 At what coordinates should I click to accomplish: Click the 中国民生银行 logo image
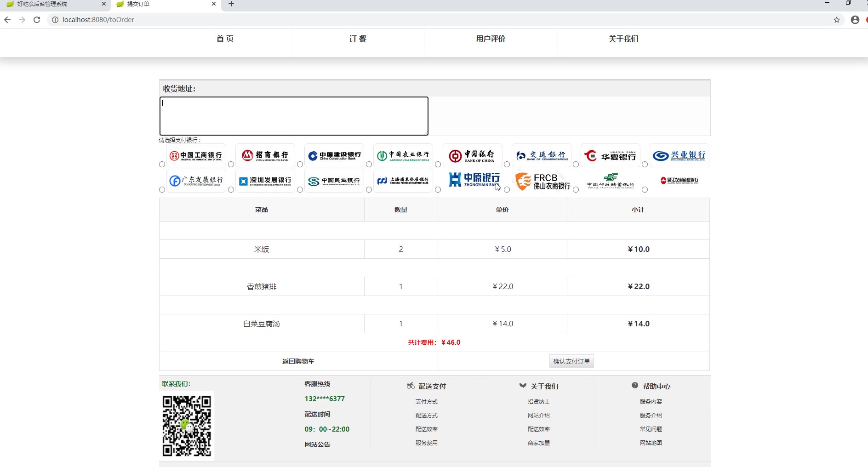point(334,181)
